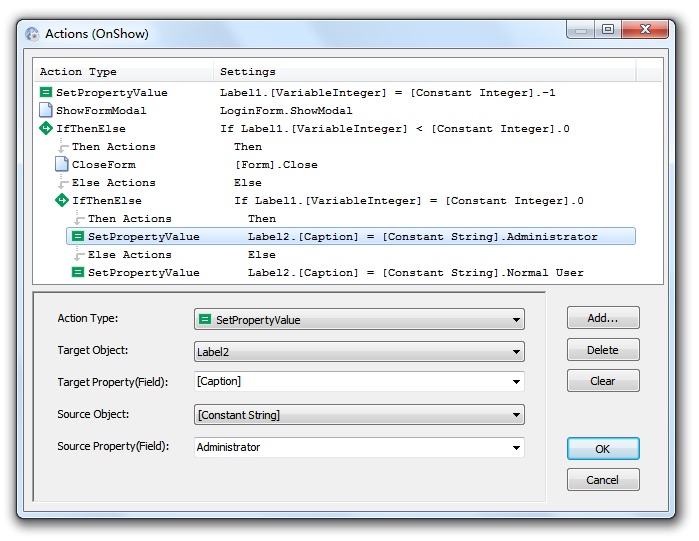Select the first IfThenElse row label

[91, 129]
